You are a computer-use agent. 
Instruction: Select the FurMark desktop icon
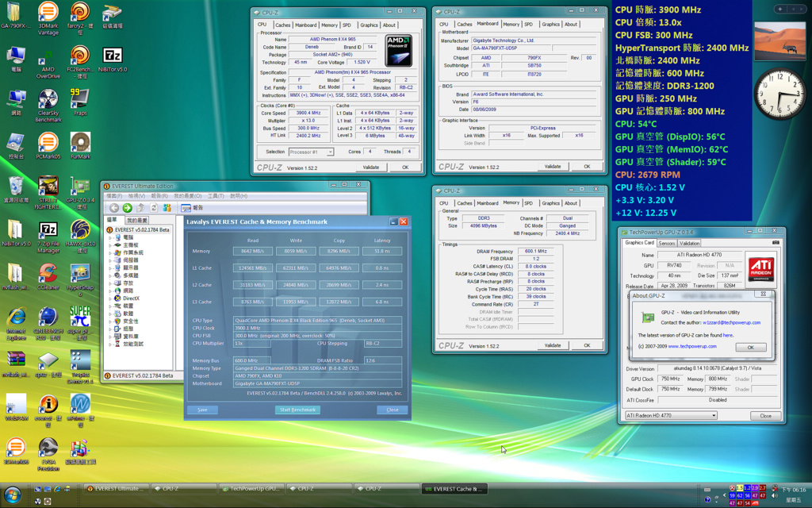pyautogui.click(x=80, y=146)
